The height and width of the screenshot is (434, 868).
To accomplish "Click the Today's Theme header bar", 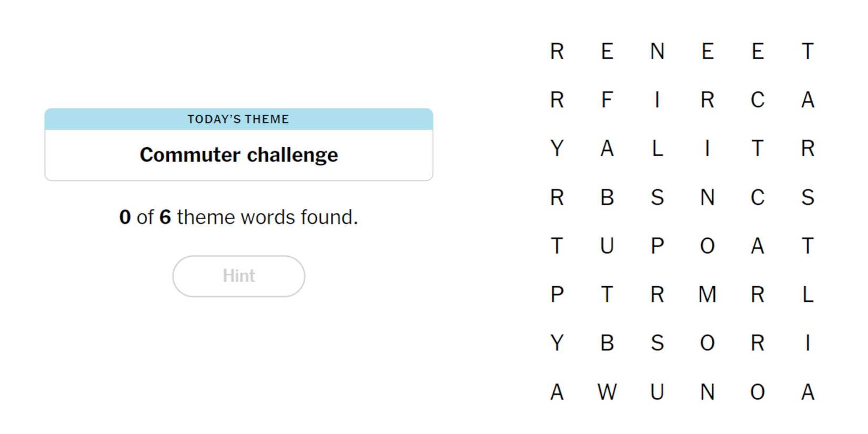I will click(x=238, y=119).
